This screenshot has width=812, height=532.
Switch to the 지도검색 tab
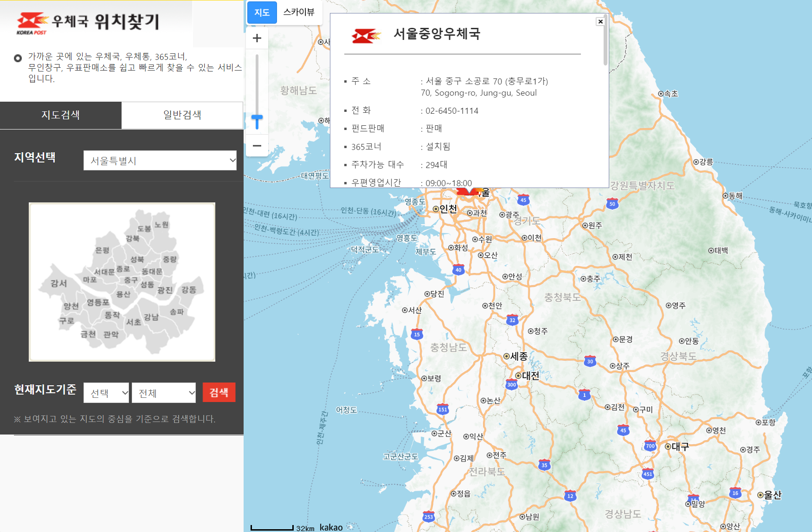(x=60, y=115)
